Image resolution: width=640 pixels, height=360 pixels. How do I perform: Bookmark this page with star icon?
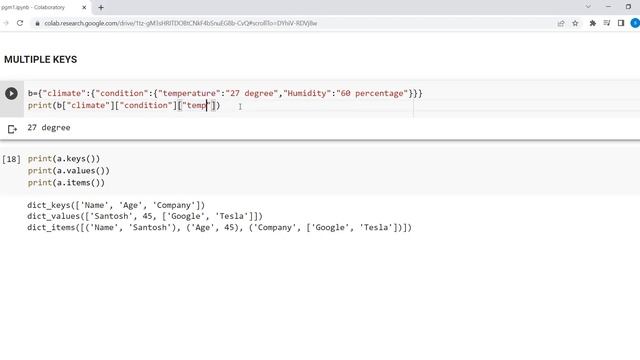pos(575,23)
